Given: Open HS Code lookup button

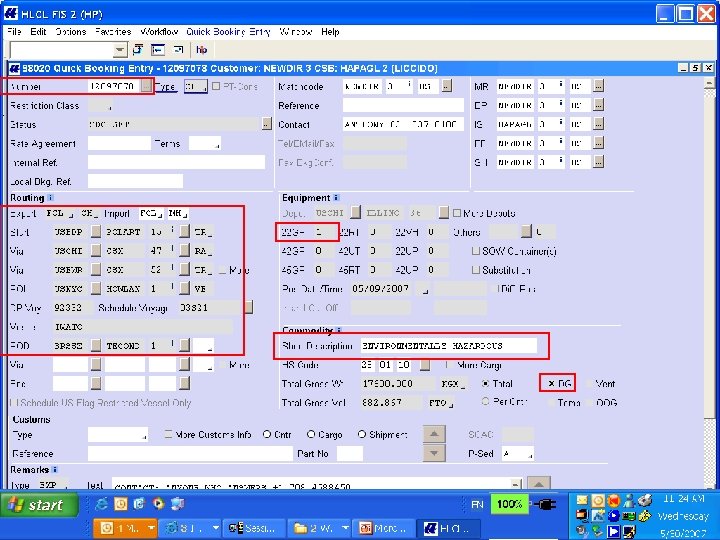Looking at the screenshot, I should [x=425, y=365].
